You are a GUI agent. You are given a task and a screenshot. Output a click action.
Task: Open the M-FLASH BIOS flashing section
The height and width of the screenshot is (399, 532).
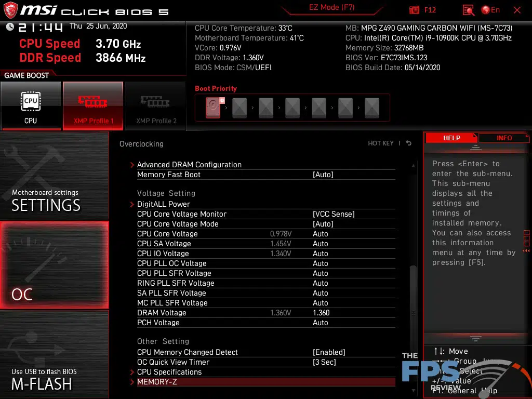coord(54,354)
